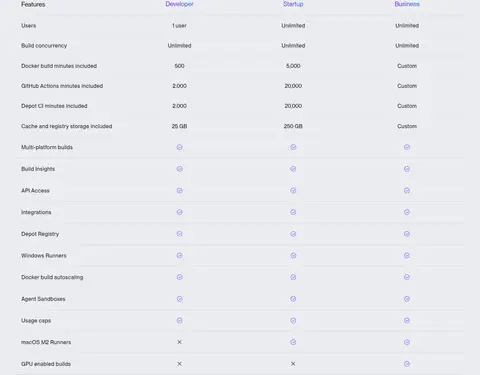Click the macOS M2 Runners checkmark under Business
Image resolution: width=480 pixels, height=375 pixels.
(x=407, y=342)
